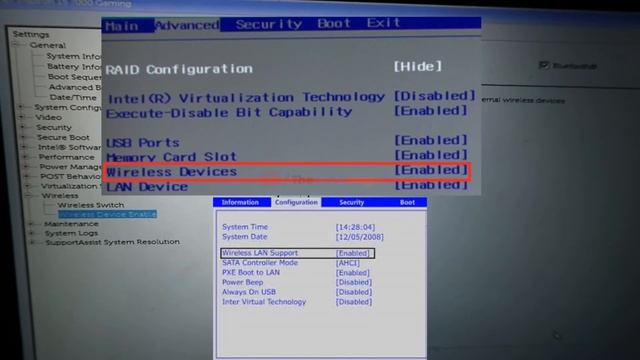Viewport: 640px width, 360px height.
Task: Select the Wireless Devices row label
Action: (171, 172)
